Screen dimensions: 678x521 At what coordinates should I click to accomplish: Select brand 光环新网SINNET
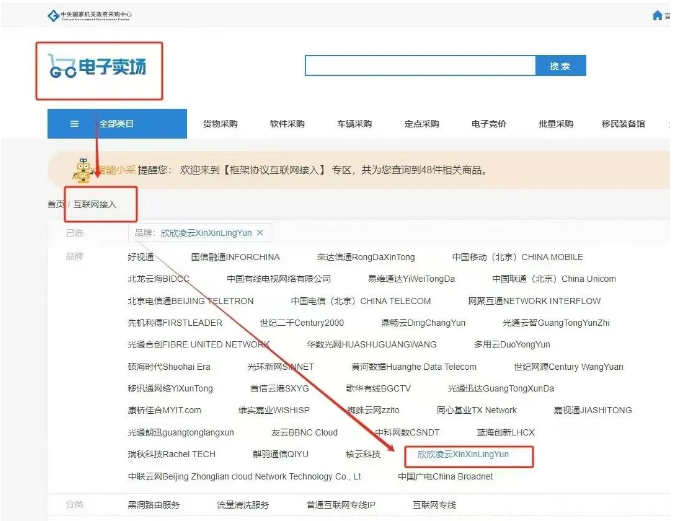[281, 367]
